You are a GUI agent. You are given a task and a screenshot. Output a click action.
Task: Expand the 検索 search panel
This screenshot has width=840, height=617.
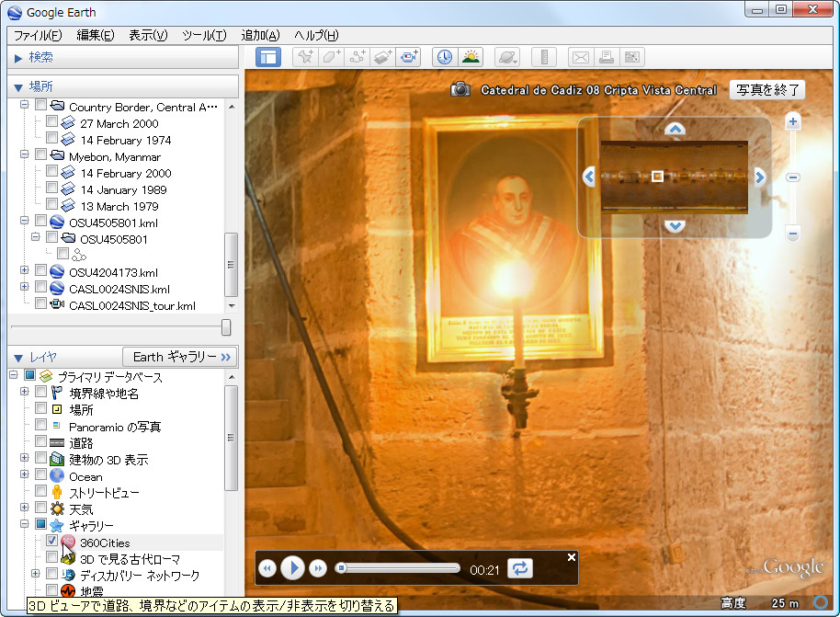[18, 58]
